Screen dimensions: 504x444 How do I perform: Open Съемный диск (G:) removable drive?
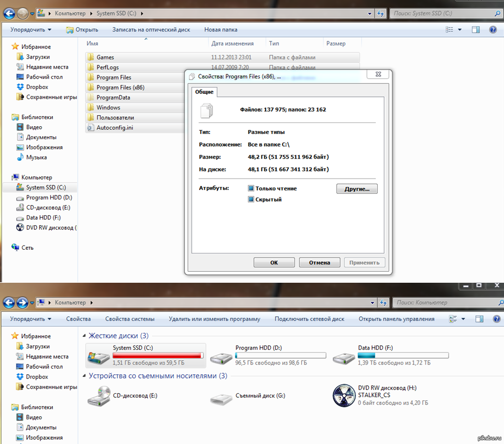point(260,396)
